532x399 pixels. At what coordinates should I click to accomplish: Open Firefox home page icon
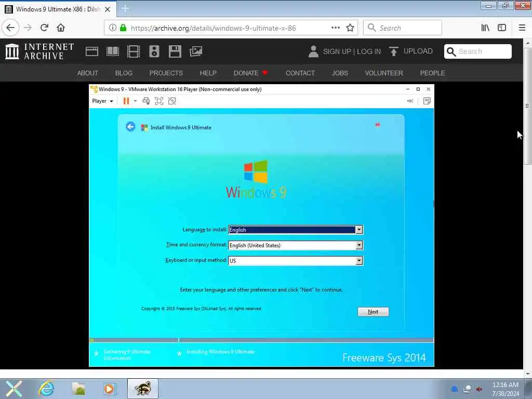[x=61, y=28]
